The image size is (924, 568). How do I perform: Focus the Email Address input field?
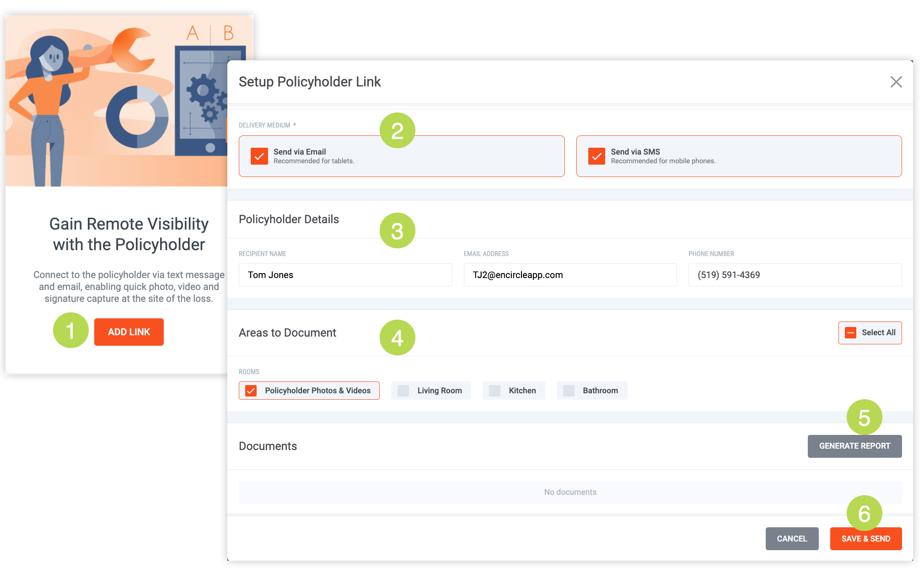pyautogui.click(x=570, y=275)
